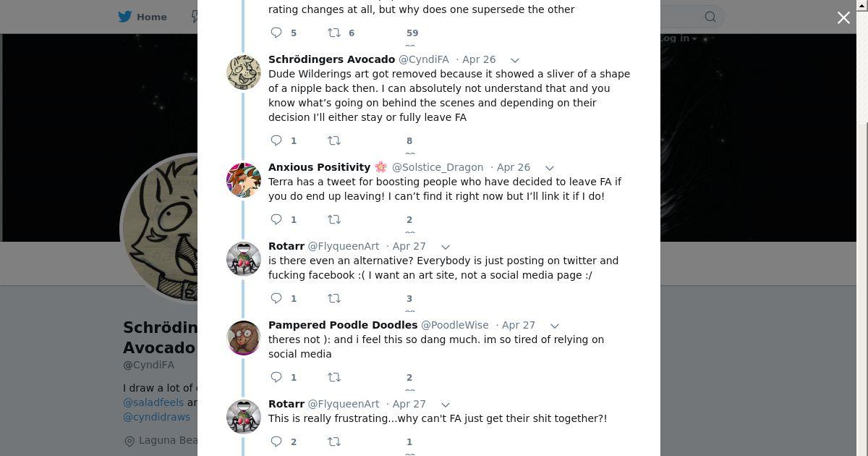Open the @Solstice_Dragon profile handle

(438, 167)
